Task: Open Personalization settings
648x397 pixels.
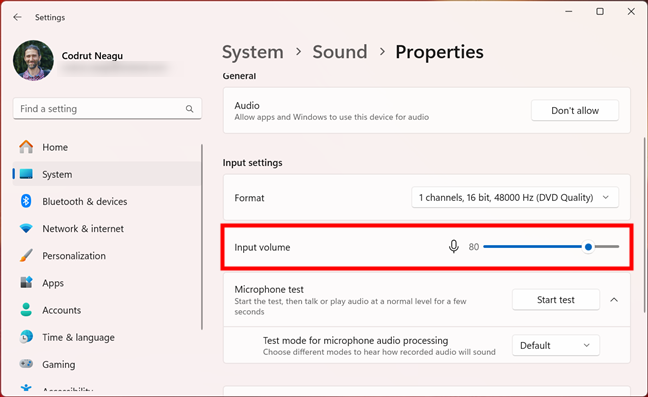Action: tap(107, 256)
